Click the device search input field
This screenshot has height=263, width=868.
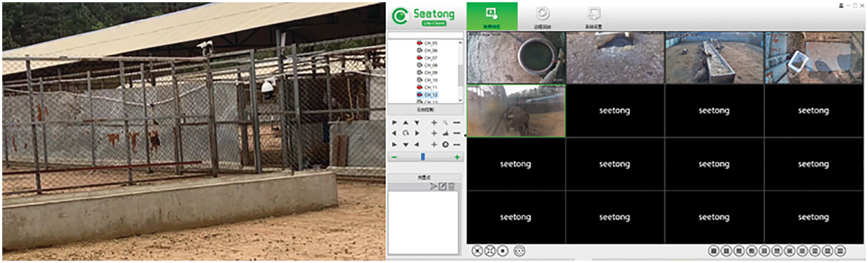coord(425,35)
